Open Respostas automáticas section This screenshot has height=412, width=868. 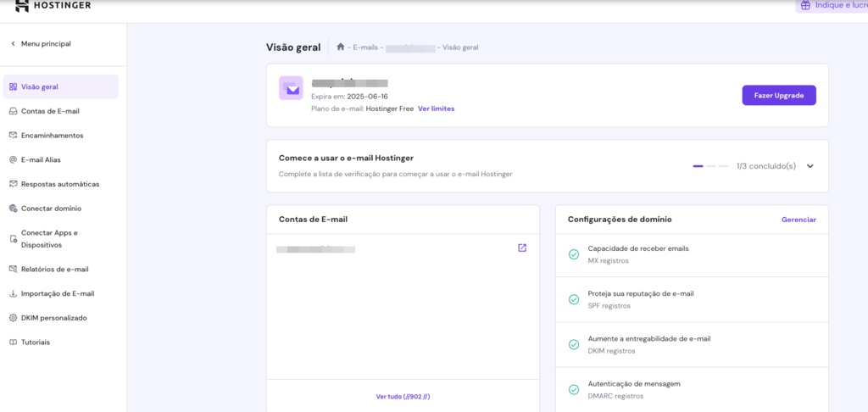[x=60, y=185]
